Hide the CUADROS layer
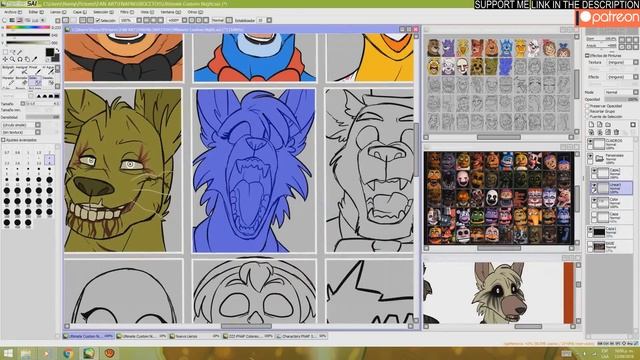The image size is (640, 360). (x=590, y=141)
